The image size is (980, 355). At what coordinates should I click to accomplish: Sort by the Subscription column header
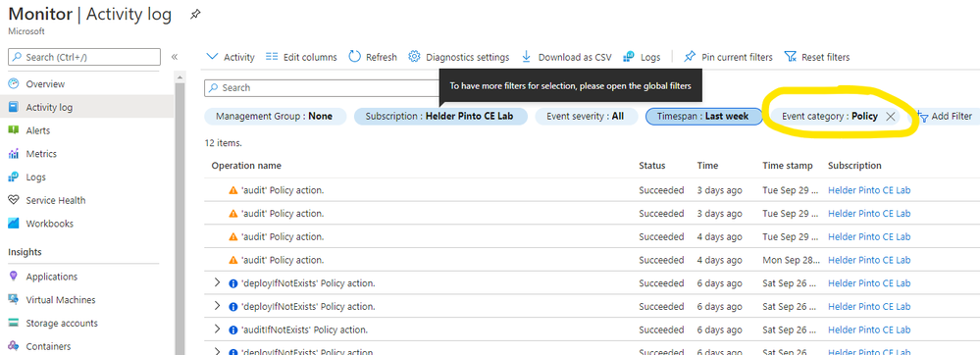click(x=854, y=166)
